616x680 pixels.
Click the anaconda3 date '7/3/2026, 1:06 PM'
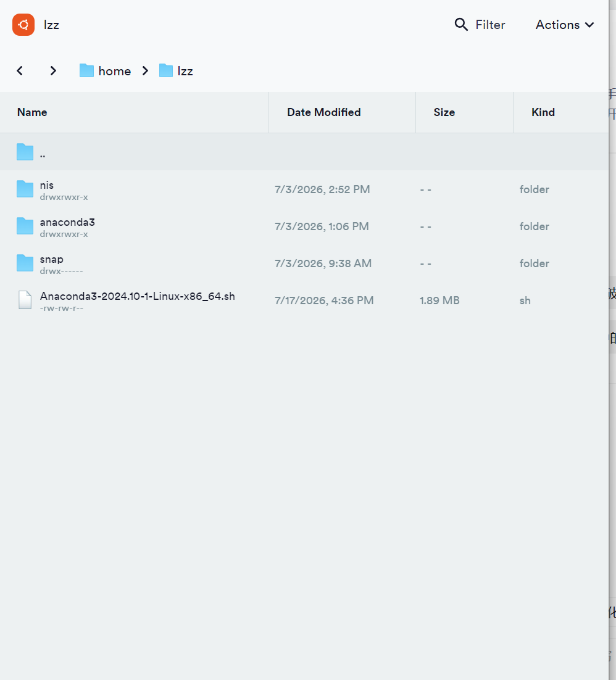click(322, 226)
